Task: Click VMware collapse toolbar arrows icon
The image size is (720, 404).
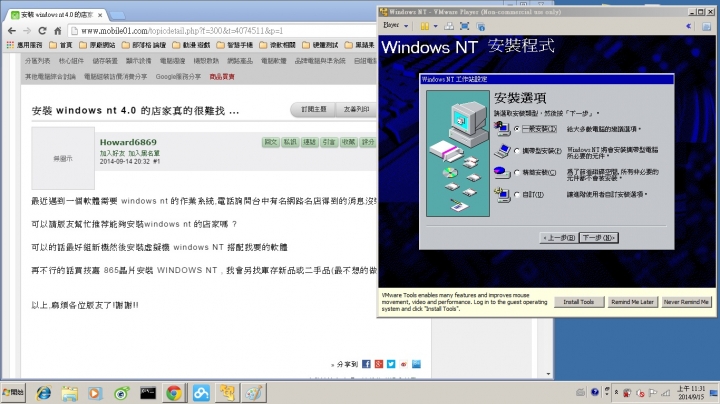Action: coord(688,26)
